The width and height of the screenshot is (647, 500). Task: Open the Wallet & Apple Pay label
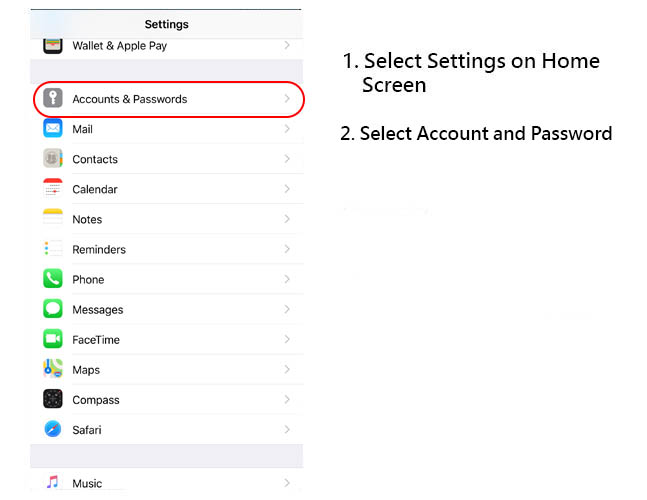(120, 45)
